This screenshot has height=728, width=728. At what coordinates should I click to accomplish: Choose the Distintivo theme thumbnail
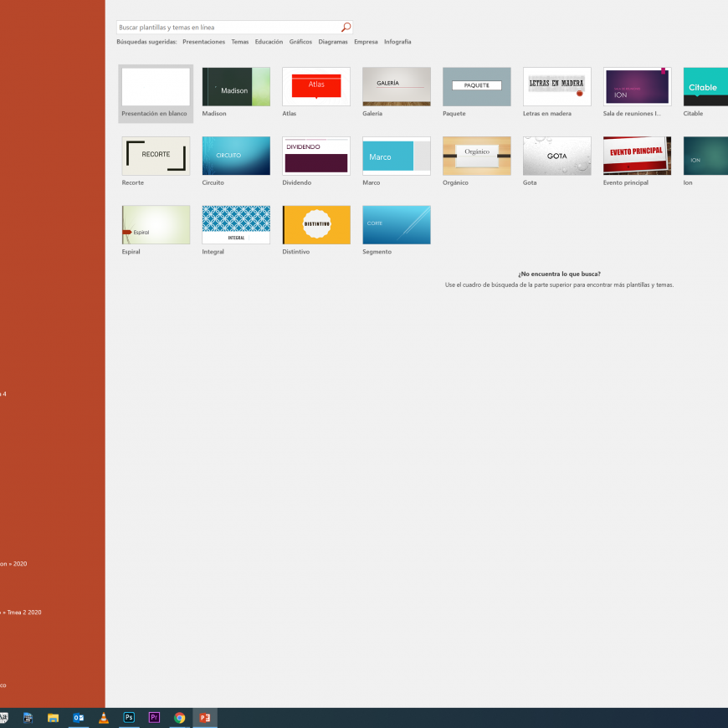click(x=316, y=225)
